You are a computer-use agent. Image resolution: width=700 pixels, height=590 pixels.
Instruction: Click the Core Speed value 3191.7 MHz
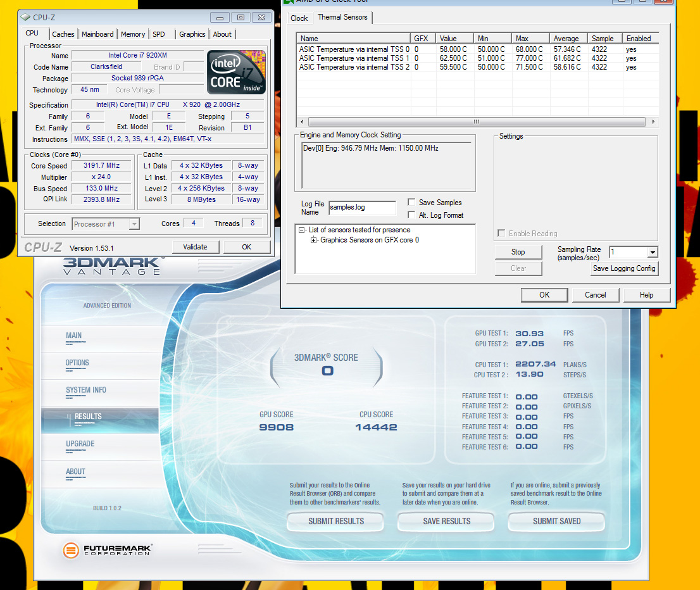click(101, 166)
